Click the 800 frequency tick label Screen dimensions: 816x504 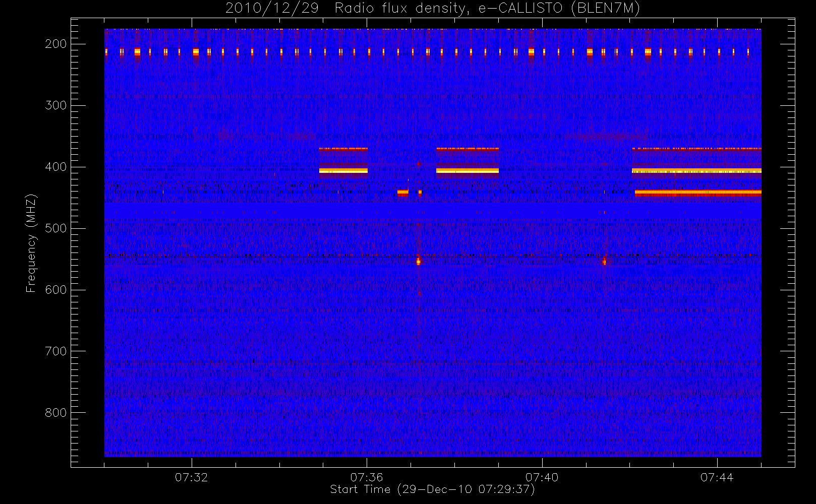coord(56,413)
